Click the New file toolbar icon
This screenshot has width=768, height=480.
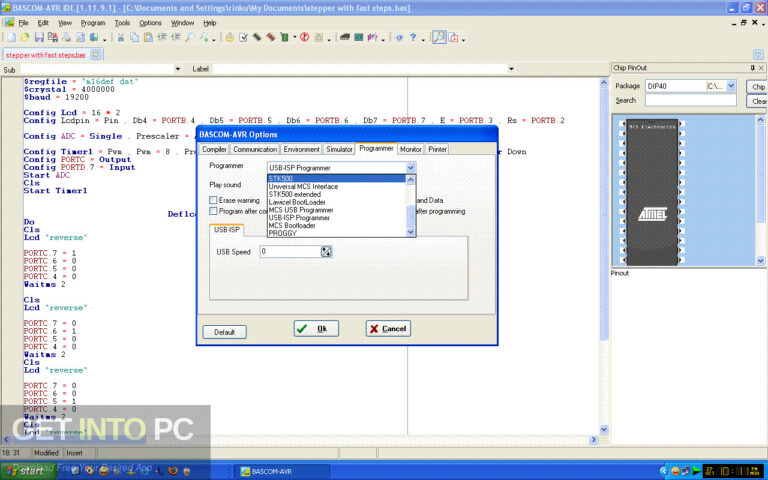tap(11, 38)
